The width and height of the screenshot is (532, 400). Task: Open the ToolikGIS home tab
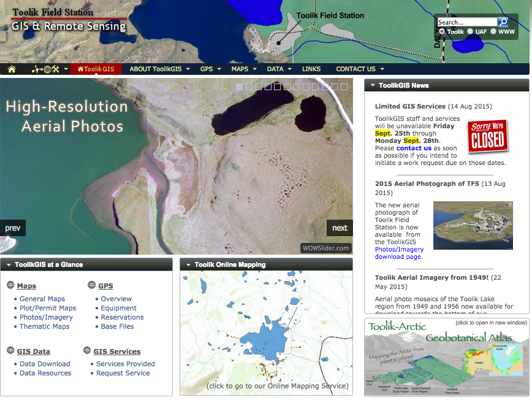(96, 69)
